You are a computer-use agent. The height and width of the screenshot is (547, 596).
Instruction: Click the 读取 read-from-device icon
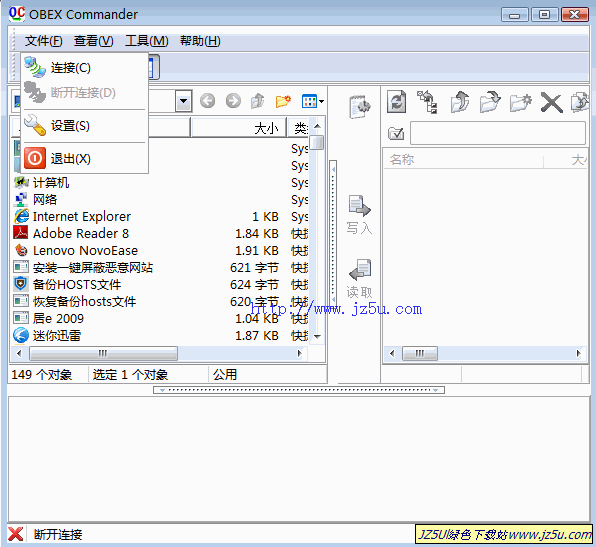click(x=359, y=278)
